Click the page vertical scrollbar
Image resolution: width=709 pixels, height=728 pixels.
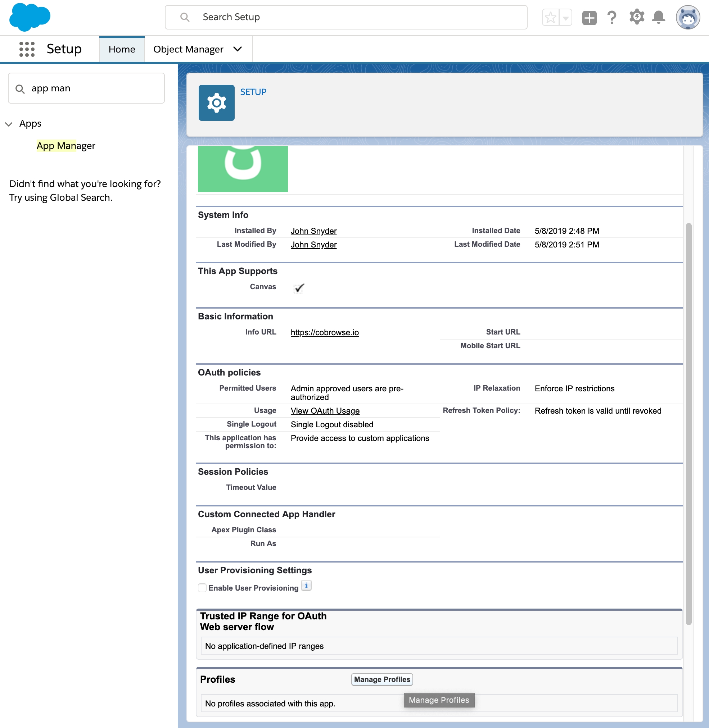[689, 424]
